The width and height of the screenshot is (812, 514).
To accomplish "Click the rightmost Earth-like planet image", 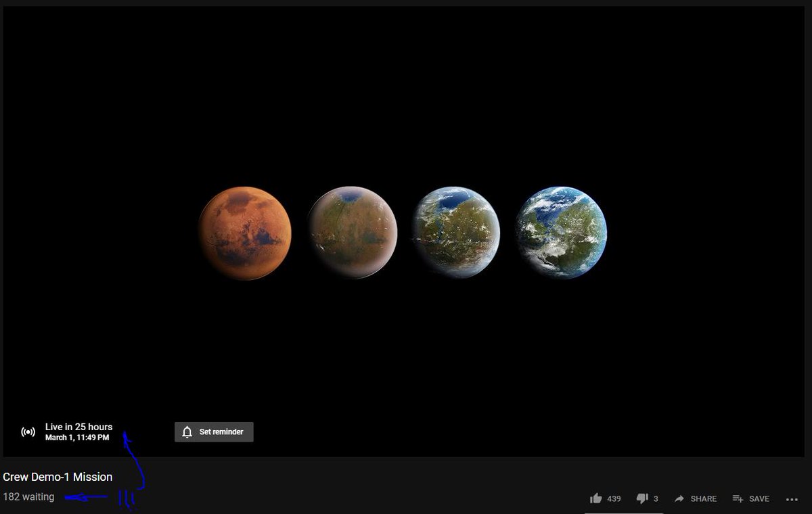I will [x=561, y=232].
